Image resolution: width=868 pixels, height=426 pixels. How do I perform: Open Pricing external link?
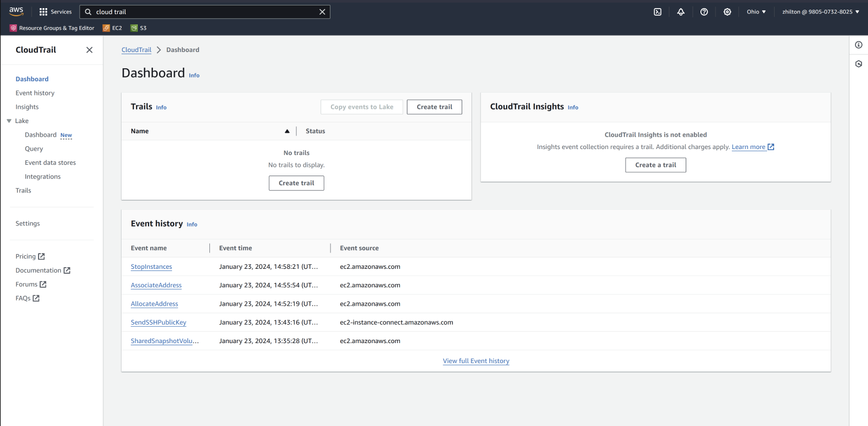(30, 256)
